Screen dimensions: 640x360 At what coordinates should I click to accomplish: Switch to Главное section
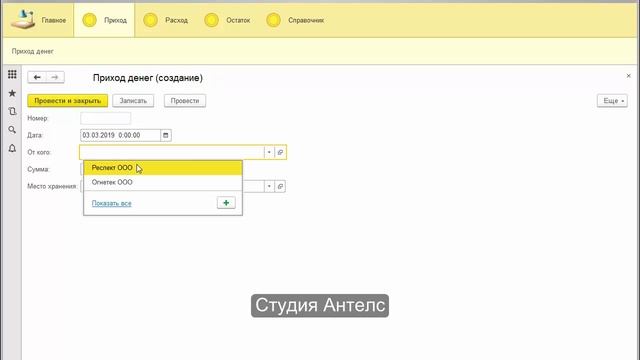38,20
